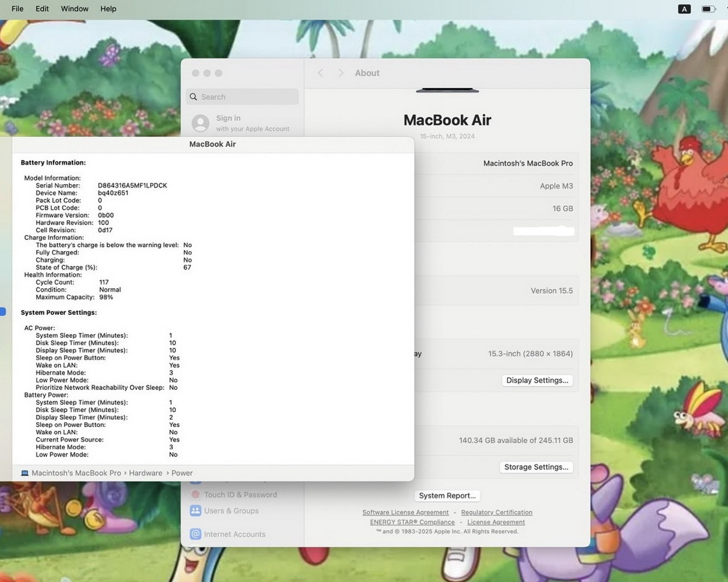Click the Firmware Version value 0b00
Screen dimensions: 728x582
point(106,215)
